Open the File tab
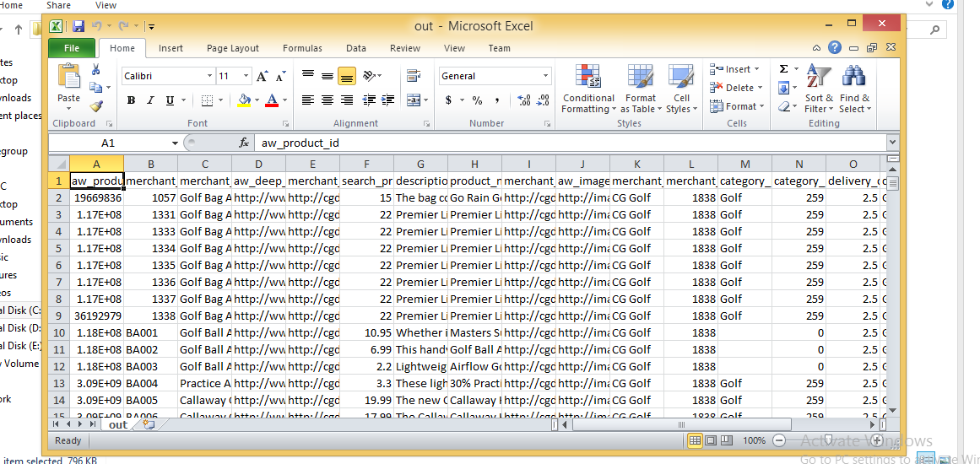Screen dimensions: 980x464 pyautogui.click(x=72, y=48)
